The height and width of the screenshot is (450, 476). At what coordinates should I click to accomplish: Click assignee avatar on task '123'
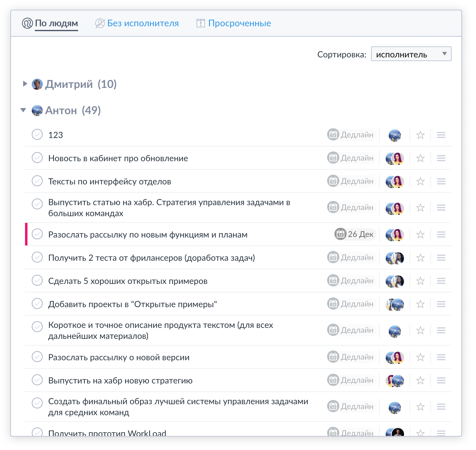point(395,135)
